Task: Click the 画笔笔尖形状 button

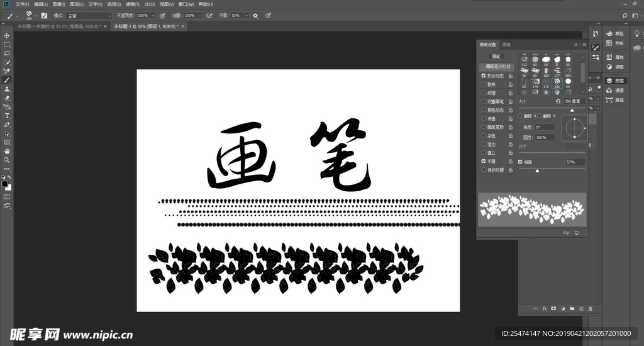Action: tap(496, 67)
